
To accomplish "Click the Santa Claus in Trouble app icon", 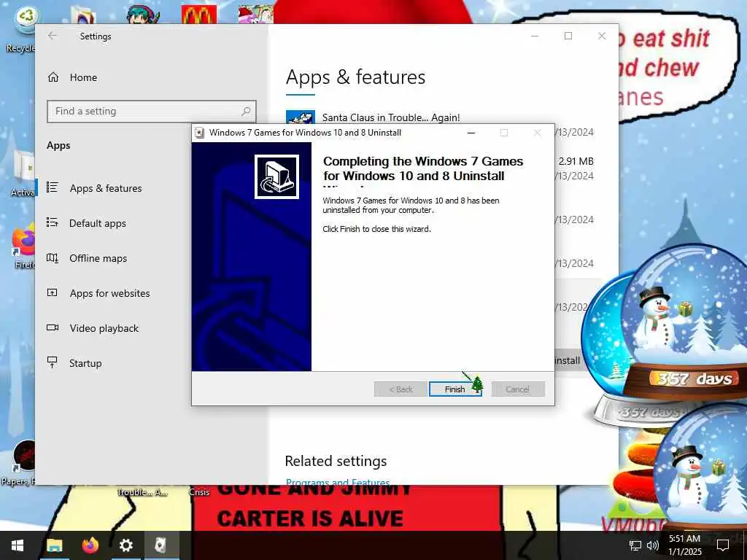I will coord(300,117).
